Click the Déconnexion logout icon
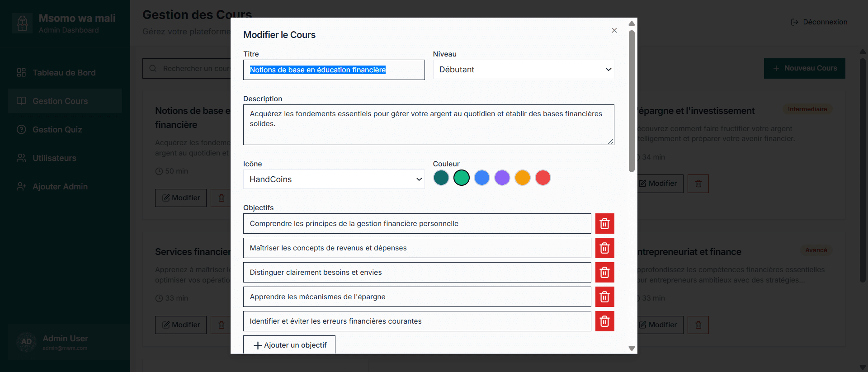 click(x=794, y=22)
